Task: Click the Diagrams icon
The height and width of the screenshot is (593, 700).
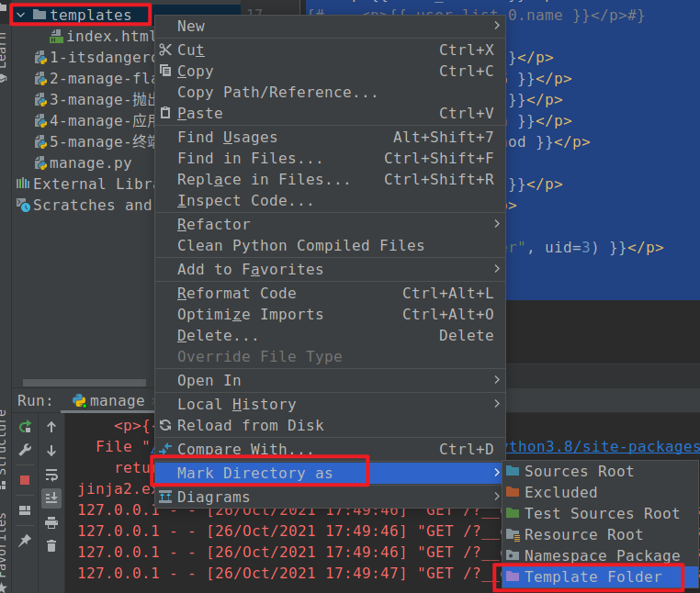Action: point(165,497)
